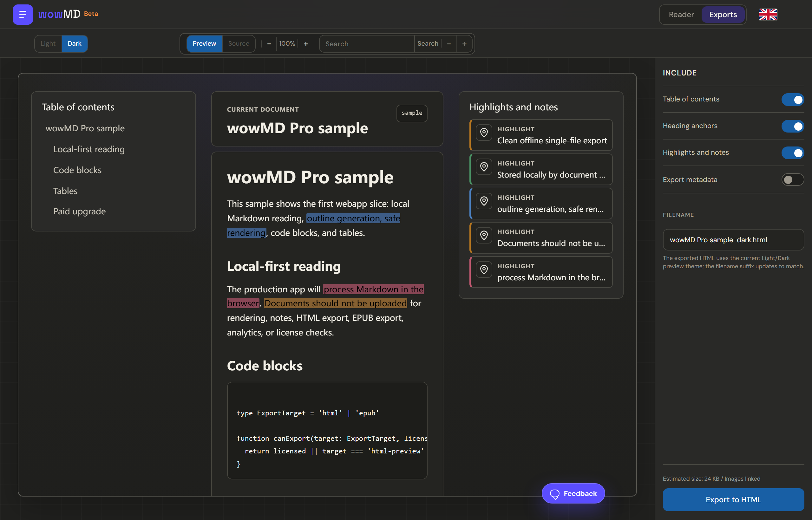Enable Export metadata switch

click(x=792, y=180)
